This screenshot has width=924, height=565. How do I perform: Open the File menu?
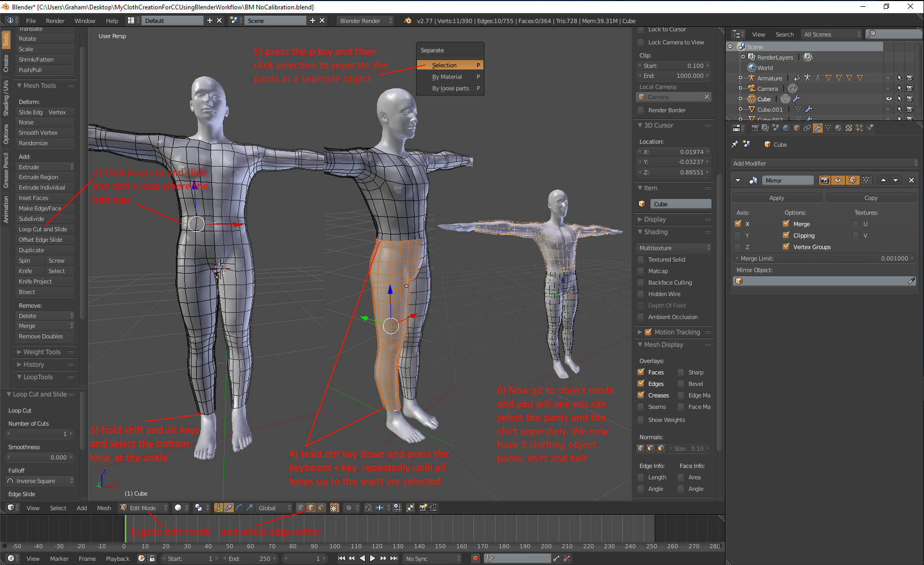click(x=31, y=21)
